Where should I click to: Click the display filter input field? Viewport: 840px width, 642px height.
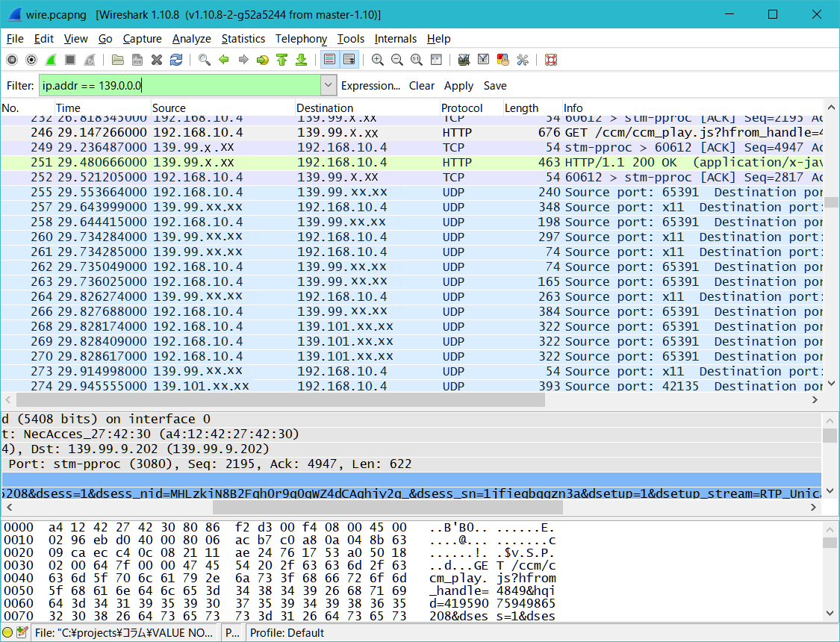(180, 85)
